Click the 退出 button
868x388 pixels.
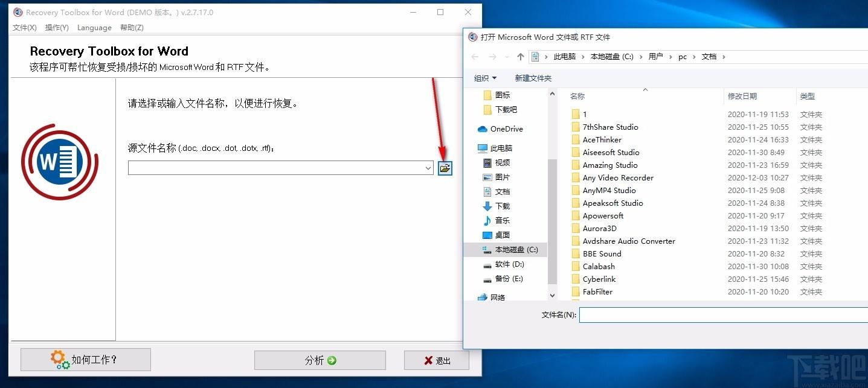pyautogui.click(x=437, y=360)
